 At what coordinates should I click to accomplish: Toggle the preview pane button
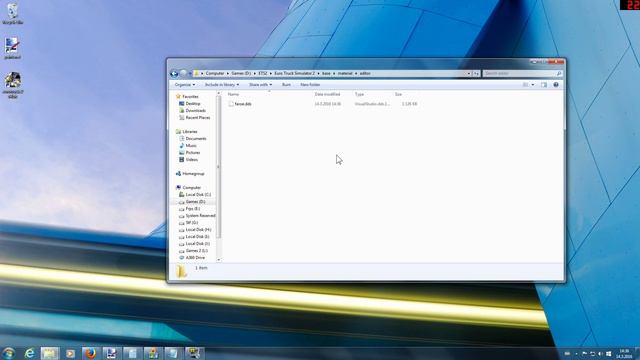pos(544,84)
